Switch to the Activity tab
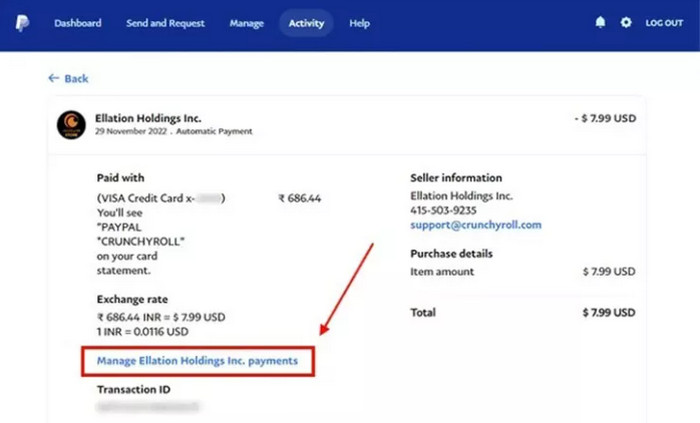This screenshot has height=423, width=700. 306,23
